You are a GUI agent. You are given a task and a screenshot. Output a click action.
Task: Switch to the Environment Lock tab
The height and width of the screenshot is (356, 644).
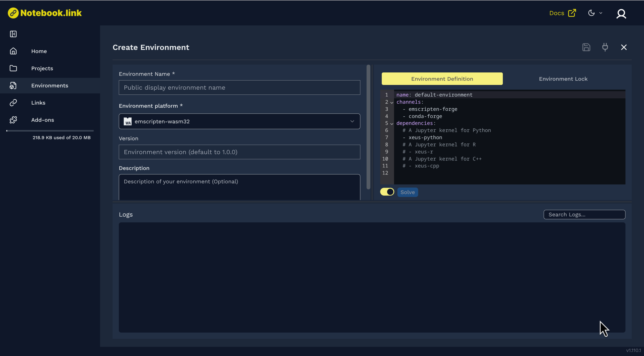(x=563, y=79)
